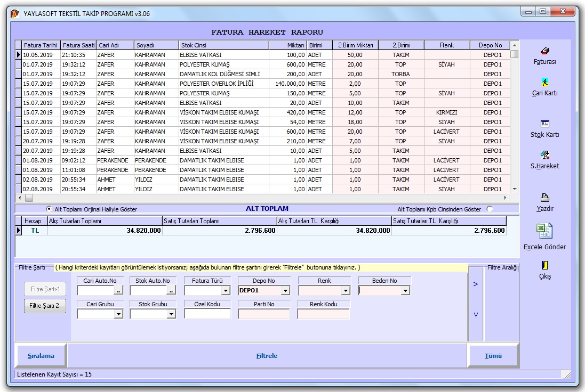The image size is (585, 392).
Task: Click the Excele Gönder spreadsheet icon
Action: (x=544, y=231)
